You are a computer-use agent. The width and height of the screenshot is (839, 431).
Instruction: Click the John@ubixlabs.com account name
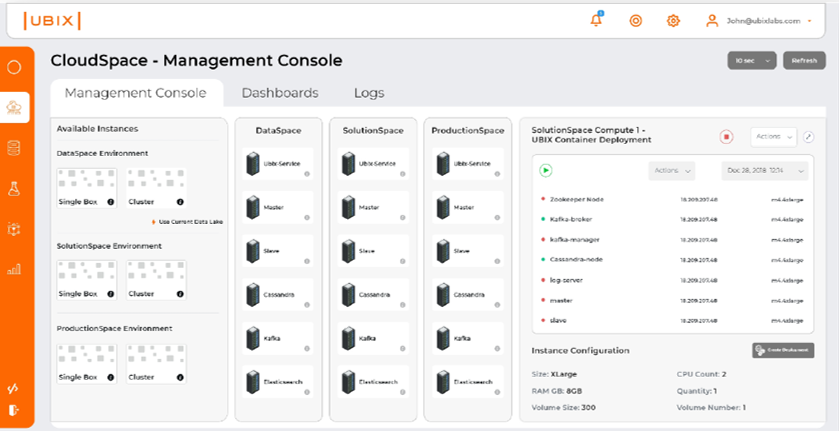(763, 21)
